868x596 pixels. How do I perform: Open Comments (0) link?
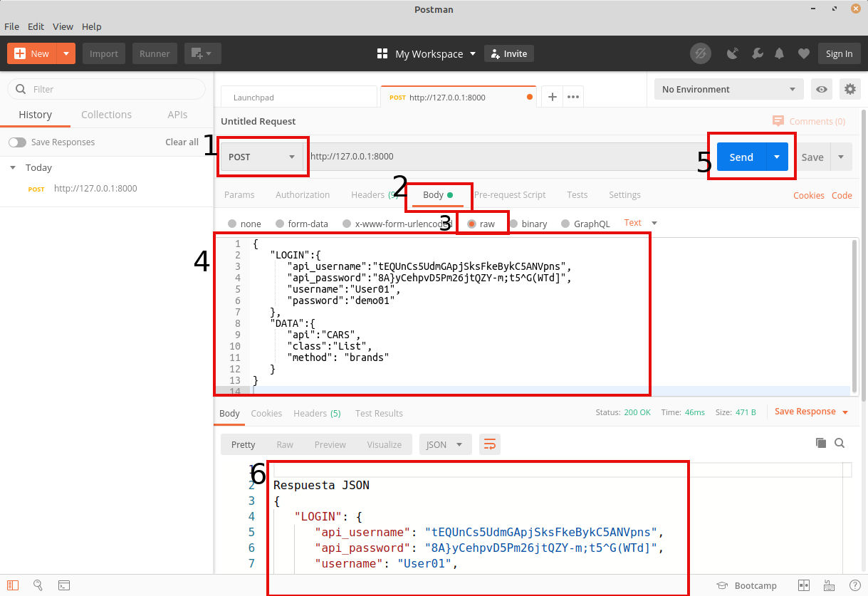pos(809,121)
